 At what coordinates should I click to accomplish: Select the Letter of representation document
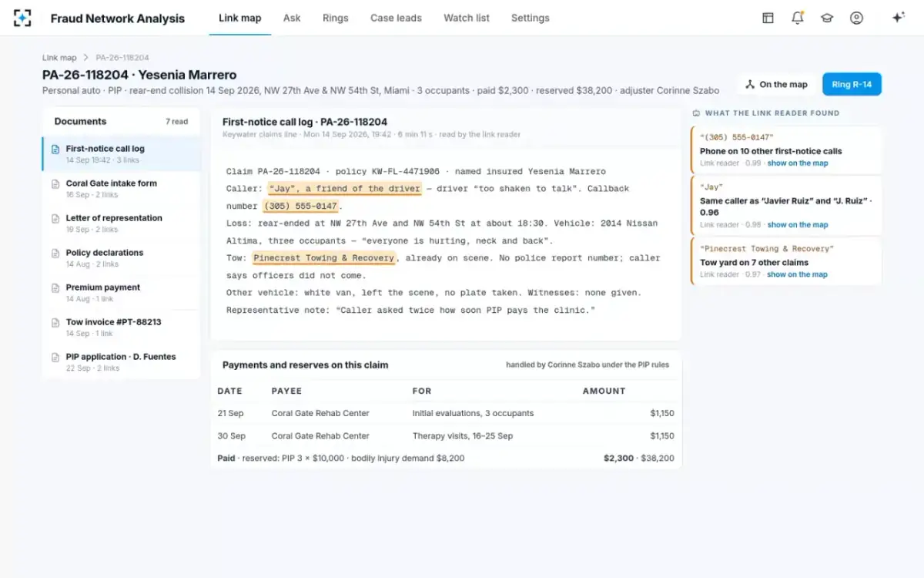(122, 223)
